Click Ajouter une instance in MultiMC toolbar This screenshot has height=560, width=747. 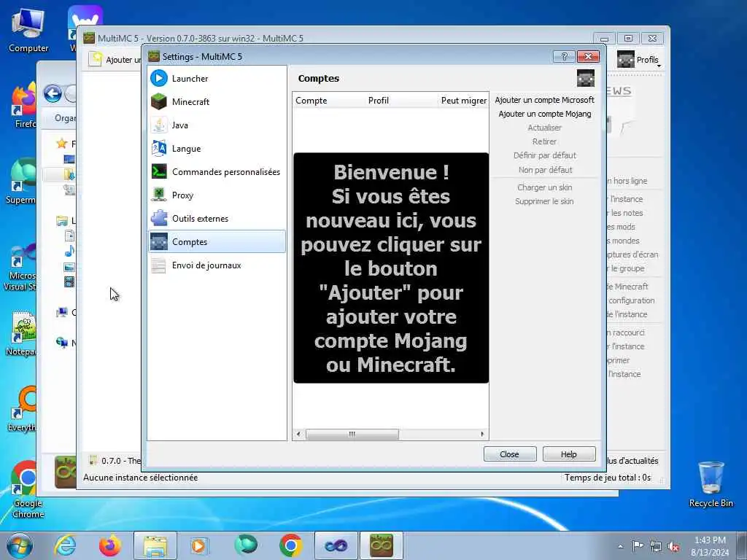115,60
